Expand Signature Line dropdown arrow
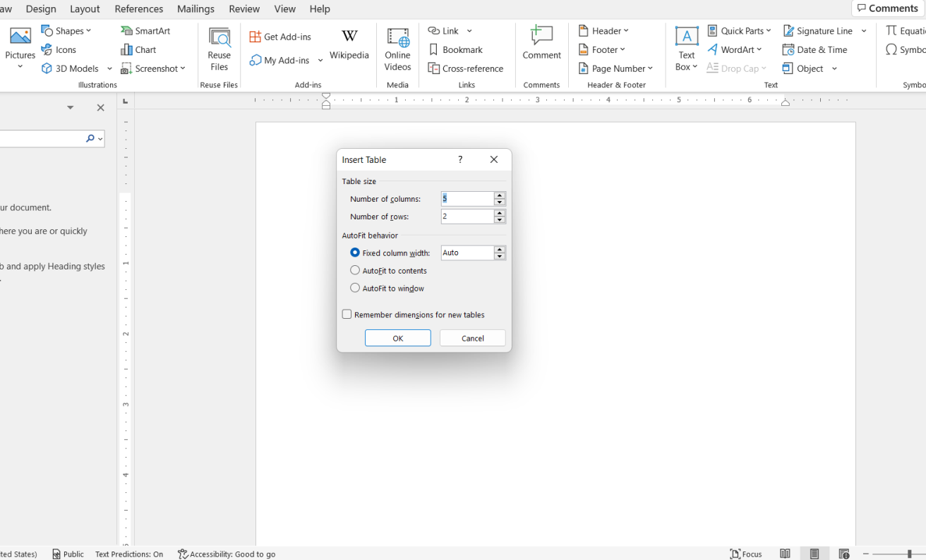Viewport: 926px width, 560px height. point(864,31)
